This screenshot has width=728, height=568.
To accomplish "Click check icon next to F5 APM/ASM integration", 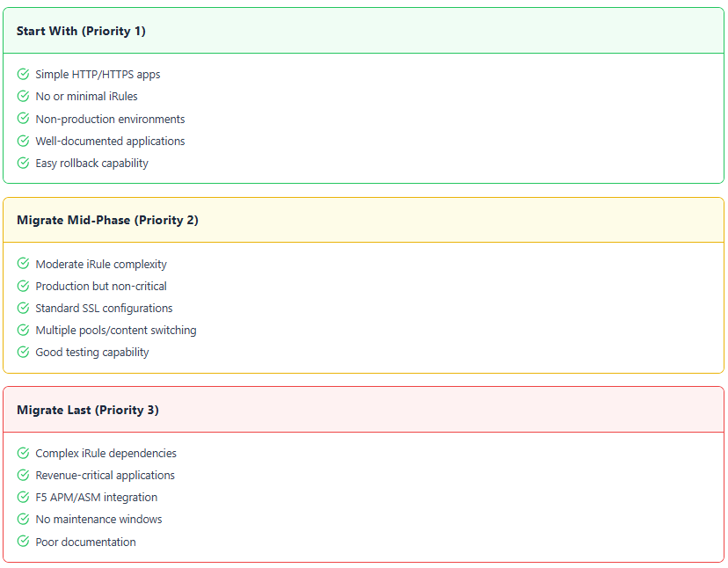I will 23,497.
